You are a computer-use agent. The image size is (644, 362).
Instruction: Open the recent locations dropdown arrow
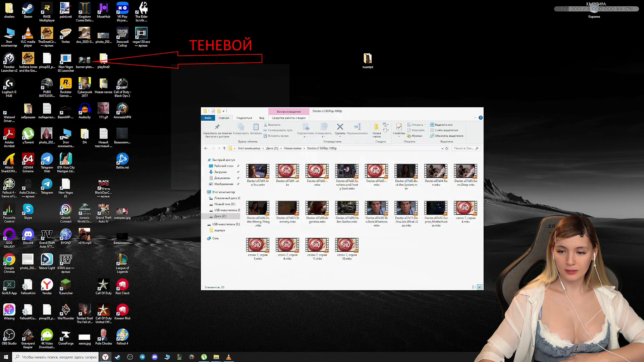[219, 148]
